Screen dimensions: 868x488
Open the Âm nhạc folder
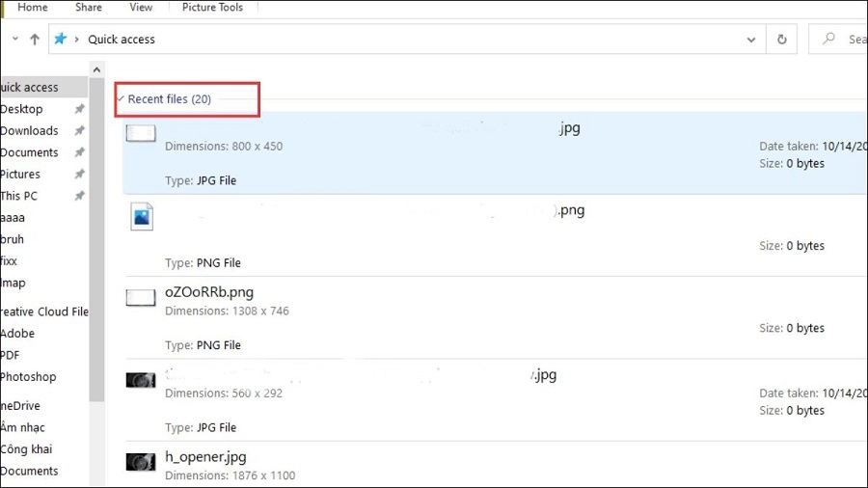pos(23,427)
